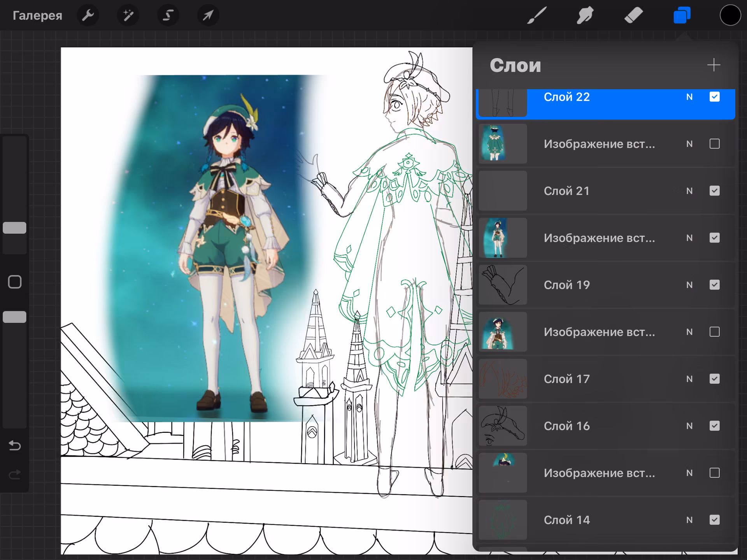This screenshot has height=560, width=747.
Task: Open the active color circle
Action: (730, 16)
